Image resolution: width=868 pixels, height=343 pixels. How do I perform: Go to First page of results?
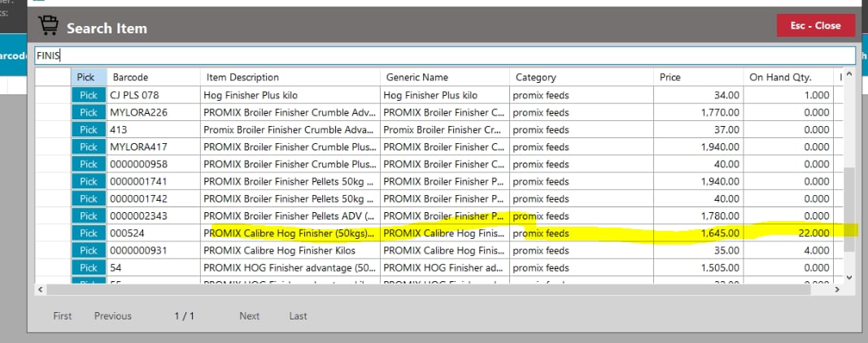(63, 316)
